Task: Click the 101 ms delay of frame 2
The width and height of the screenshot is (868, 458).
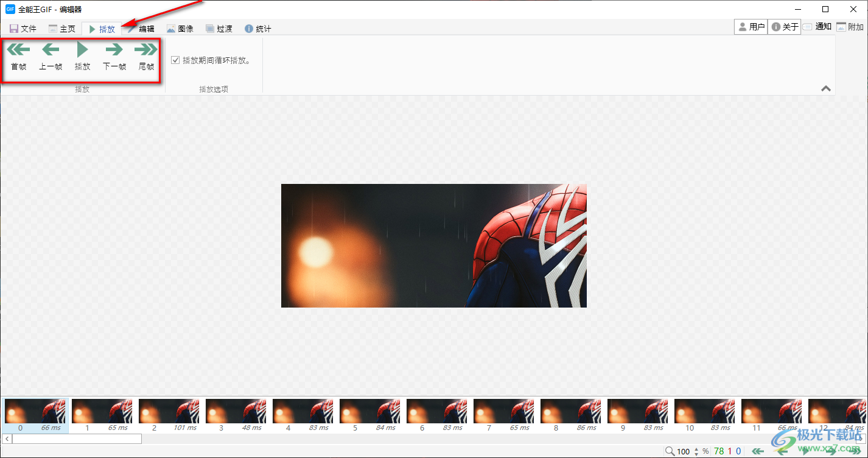Action: coord(185,428)
